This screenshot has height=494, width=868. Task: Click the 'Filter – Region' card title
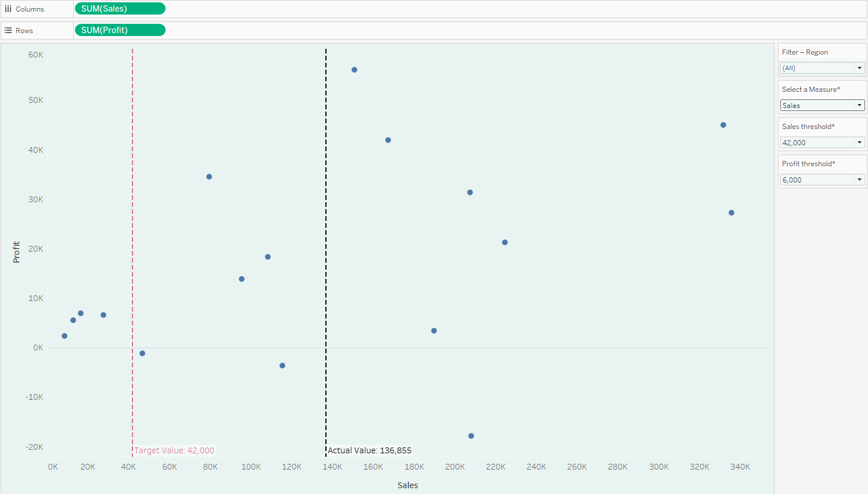pyautogui.click(x=805, y=52)
